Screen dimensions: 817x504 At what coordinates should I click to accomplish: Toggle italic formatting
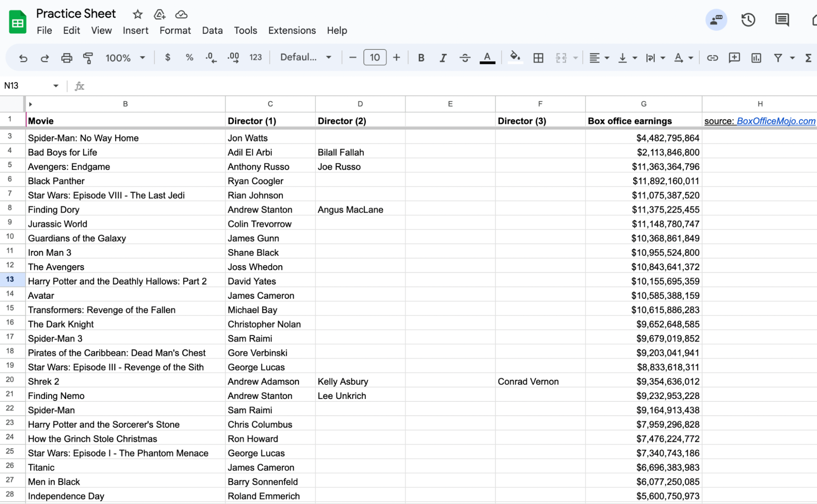click(x=443, y=58)
